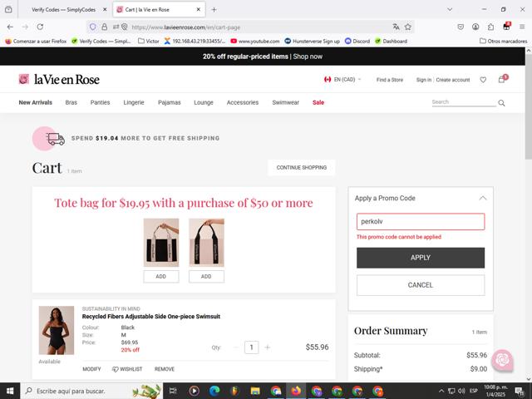Open the Firefox View icon
532x399 pixels.
click(x=8, y=9)
